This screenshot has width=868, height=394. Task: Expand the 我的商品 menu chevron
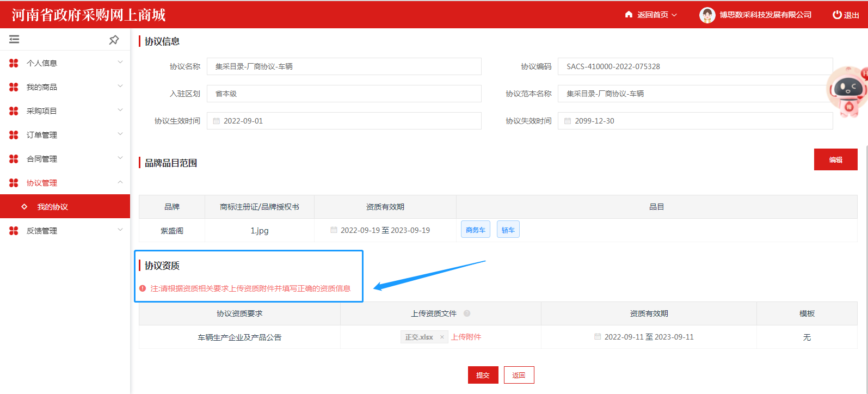pos(120,87)
